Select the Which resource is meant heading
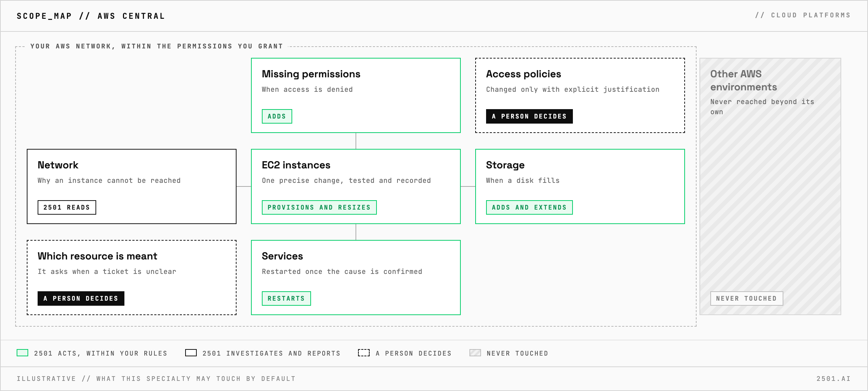Viewport: 868px width, 391px height. click(x=98, y=256)
